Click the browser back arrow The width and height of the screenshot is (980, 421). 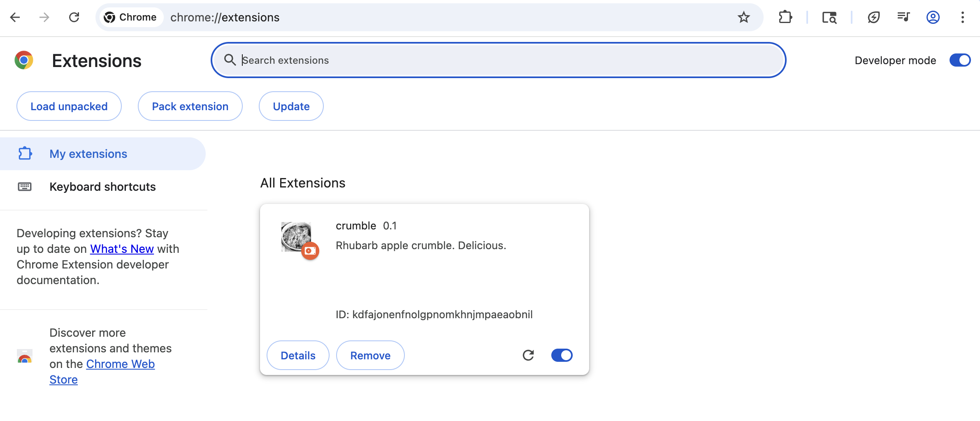pos(15,17)
